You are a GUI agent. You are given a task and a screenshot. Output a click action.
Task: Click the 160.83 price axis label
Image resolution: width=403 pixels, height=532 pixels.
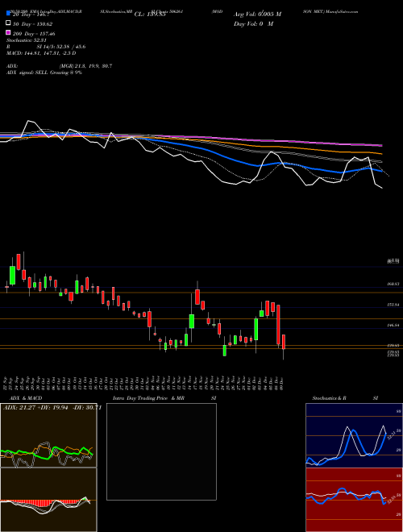pos(393,284)
